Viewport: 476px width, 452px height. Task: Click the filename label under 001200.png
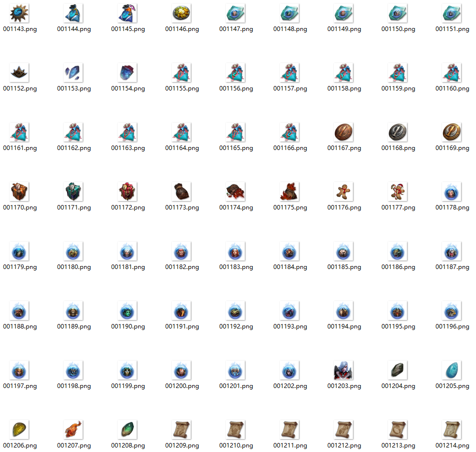click(x=181, y=386)
